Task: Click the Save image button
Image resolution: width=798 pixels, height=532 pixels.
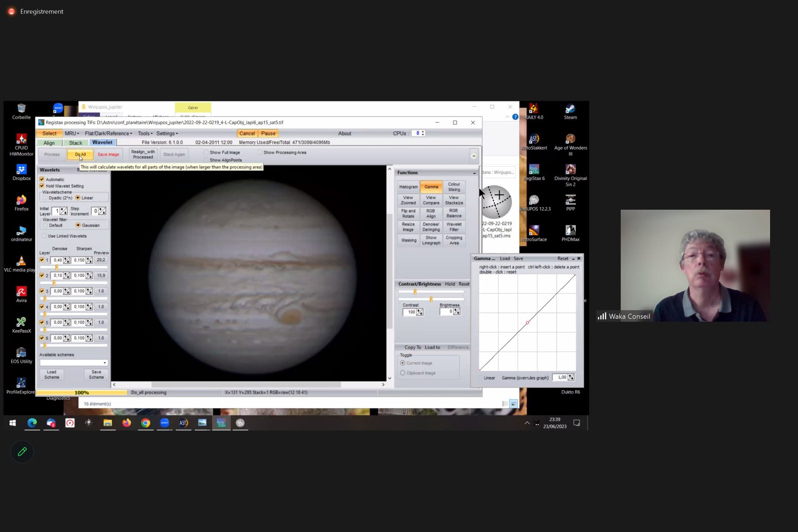Action: (x=108, y=154)
